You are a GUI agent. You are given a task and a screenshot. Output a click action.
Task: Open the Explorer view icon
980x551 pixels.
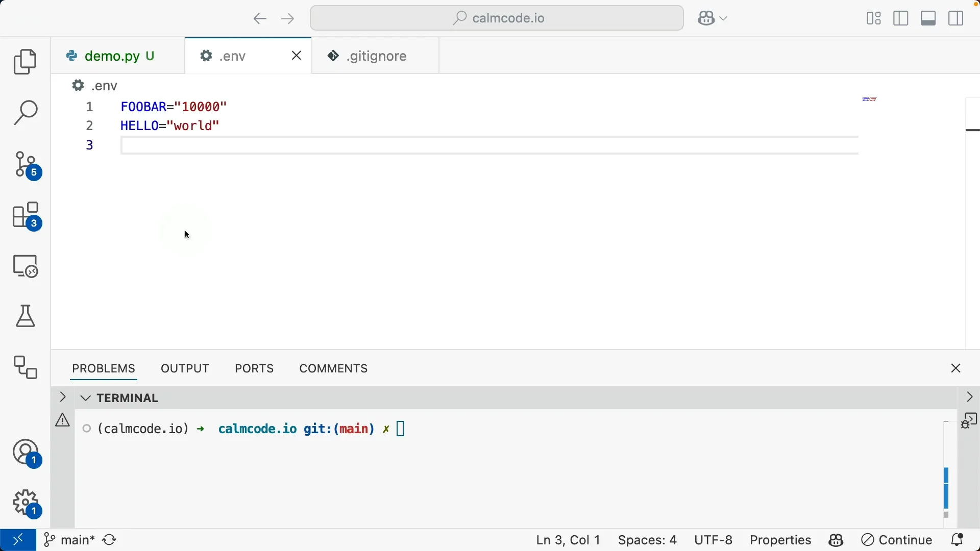coord(26,62)
